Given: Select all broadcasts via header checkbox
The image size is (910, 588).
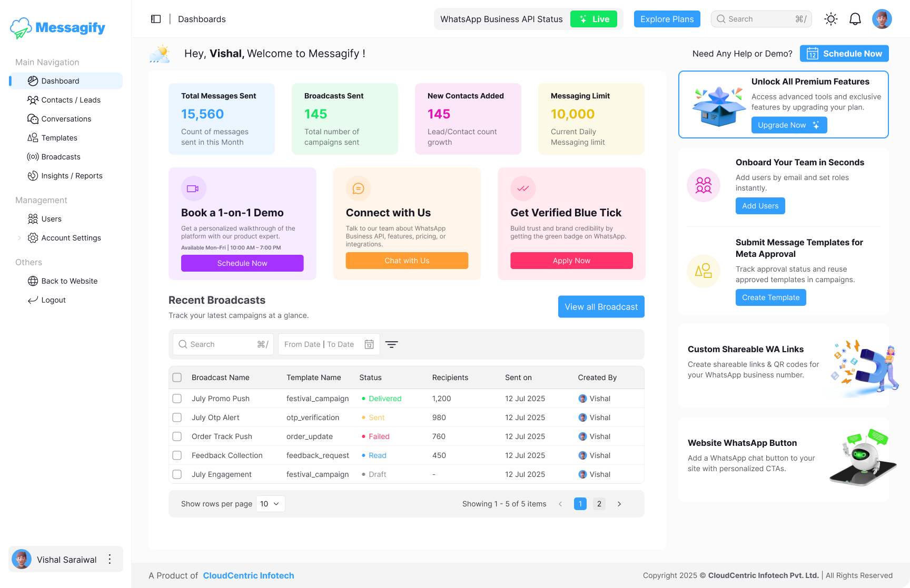Looking at the screenshot, I should (x=177, y=377).
